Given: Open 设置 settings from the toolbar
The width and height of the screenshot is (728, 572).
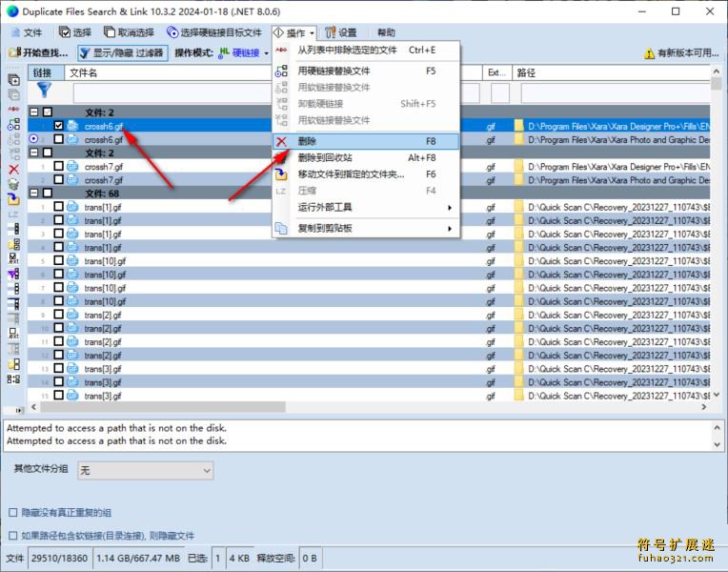Looking at the screenshot, I should 341,32.
